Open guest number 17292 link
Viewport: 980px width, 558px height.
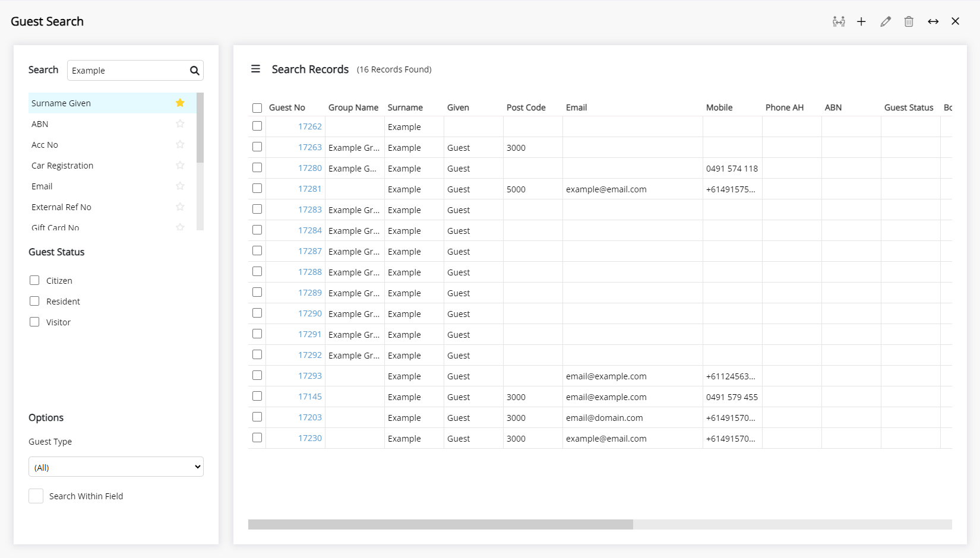point(309,355)
